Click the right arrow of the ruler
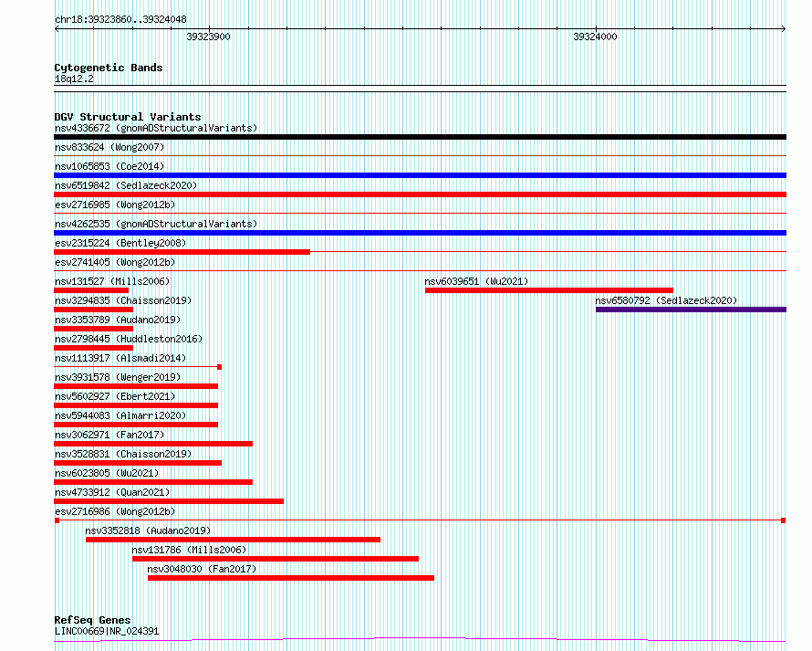The width and height of the screenshot is (812, 651). coord(784,29)
